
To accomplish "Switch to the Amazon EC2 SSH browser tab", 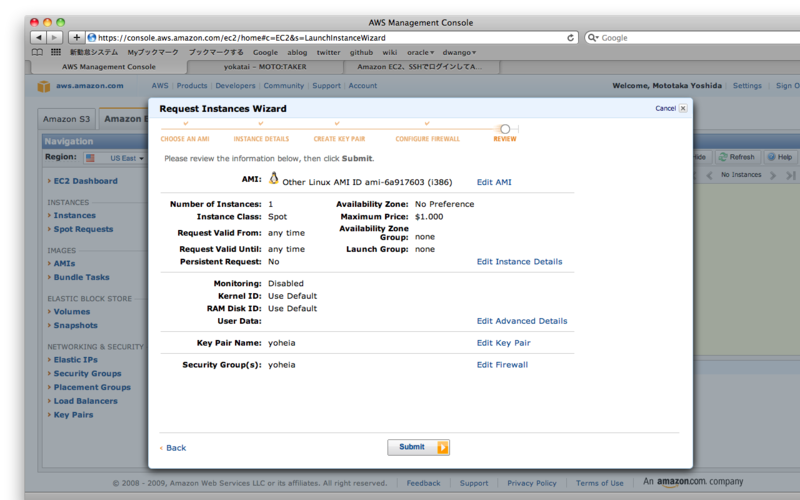I will (x=419, y=67).
